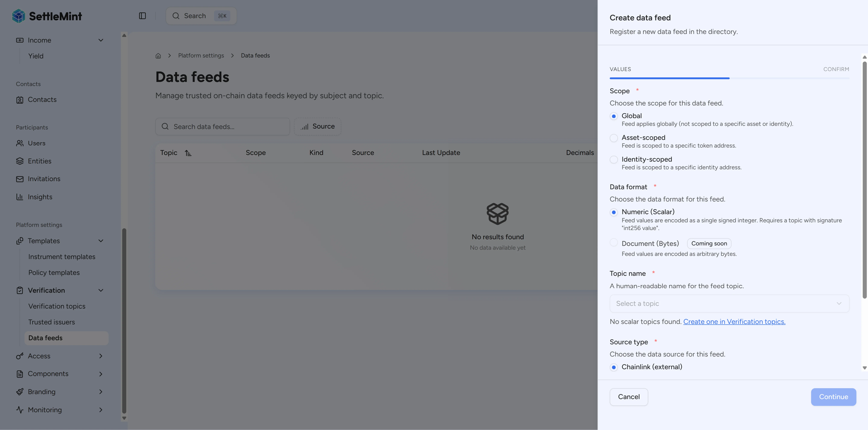This screenshot has width=868, height=430.
Task: Open Insights via the bar chart icon
Action: [20, 197]
